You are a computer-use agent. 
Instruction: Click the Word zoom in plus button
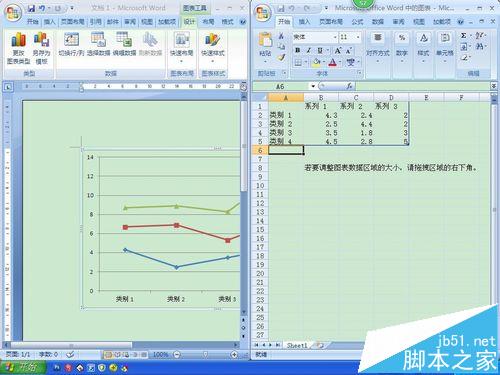(x=234, y=354)
